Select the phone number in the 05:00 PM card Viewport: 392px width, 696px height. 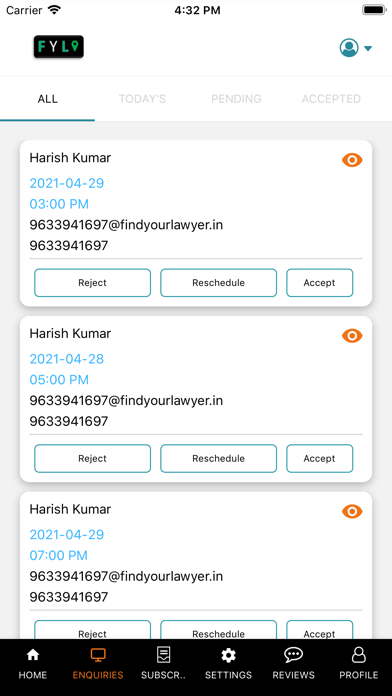69,421
